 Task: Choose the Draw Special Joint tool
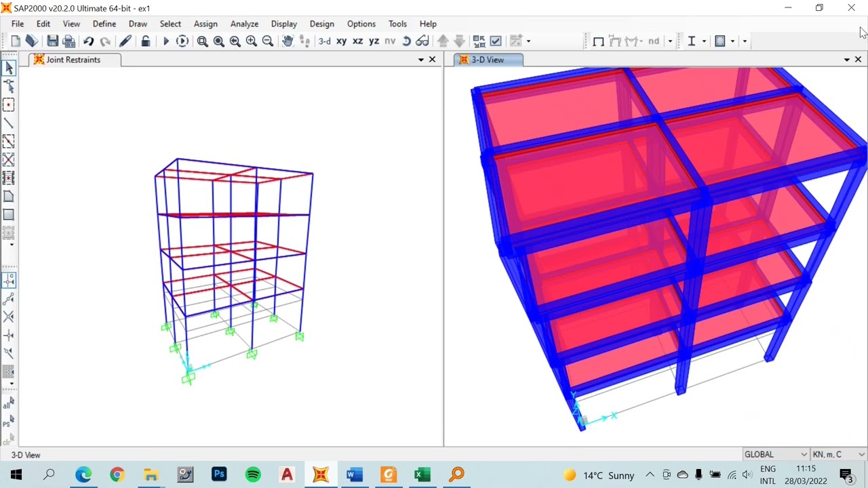point(9,104)
